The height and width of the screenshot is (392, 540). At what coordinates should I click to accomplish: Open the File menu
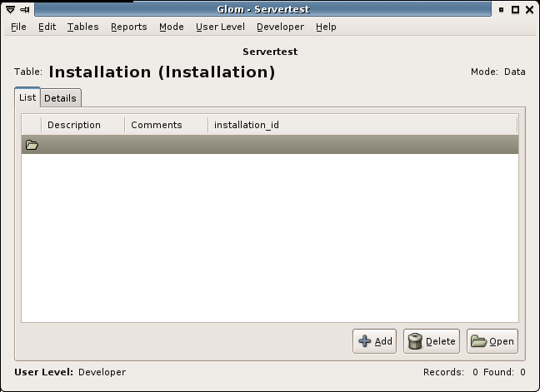pyautogui.click(x=18, y=27)
